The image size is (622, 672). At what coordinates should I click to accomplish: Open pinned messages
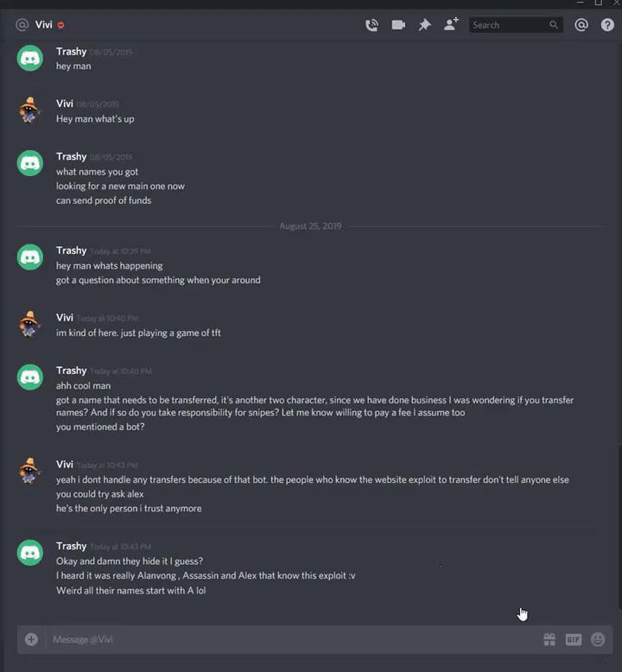(424, 25)
